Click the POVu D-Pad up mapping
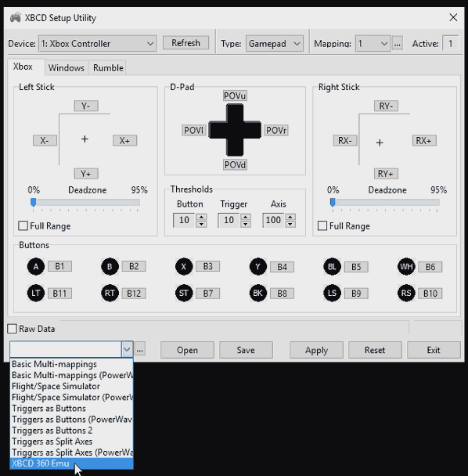The image size is (468, 476). coord(235,96)
